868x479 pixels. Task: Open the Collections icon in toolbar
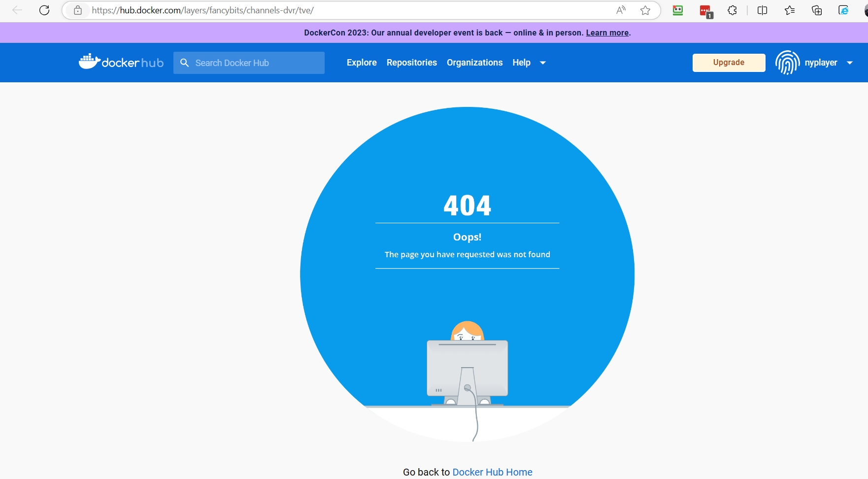tap(817, 10)
